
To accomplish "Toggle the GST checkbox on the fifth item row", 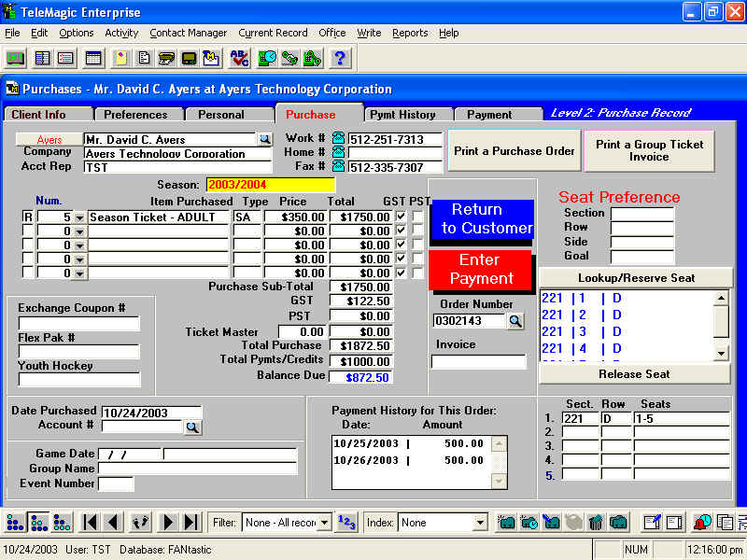I will pos(402,273).
